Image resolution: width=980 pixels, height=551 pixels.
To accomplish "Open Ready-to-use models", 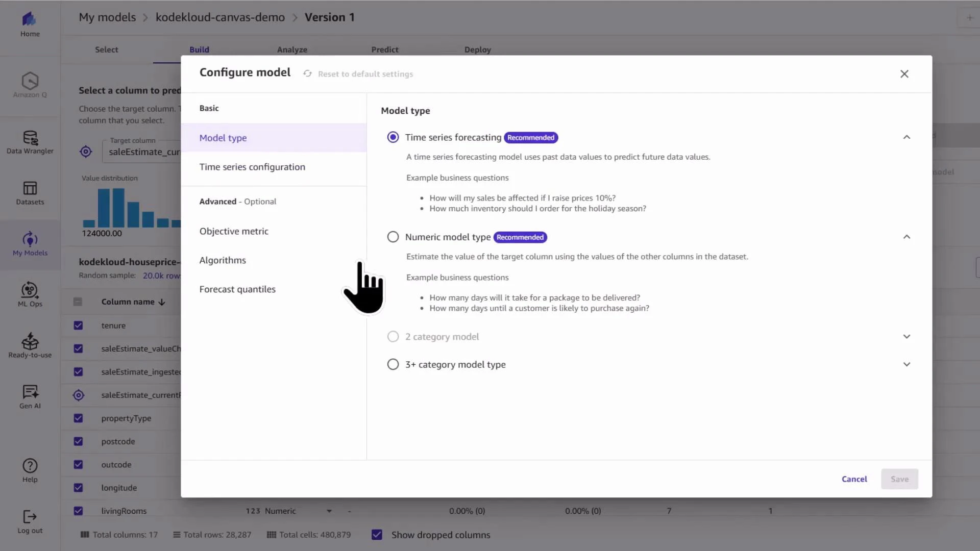I will click(30, 346).
